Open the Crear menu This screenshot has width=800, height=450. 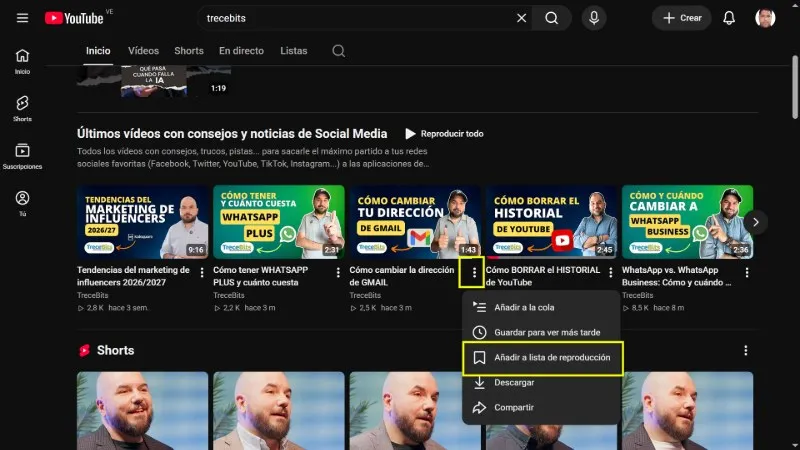[682, 18]
